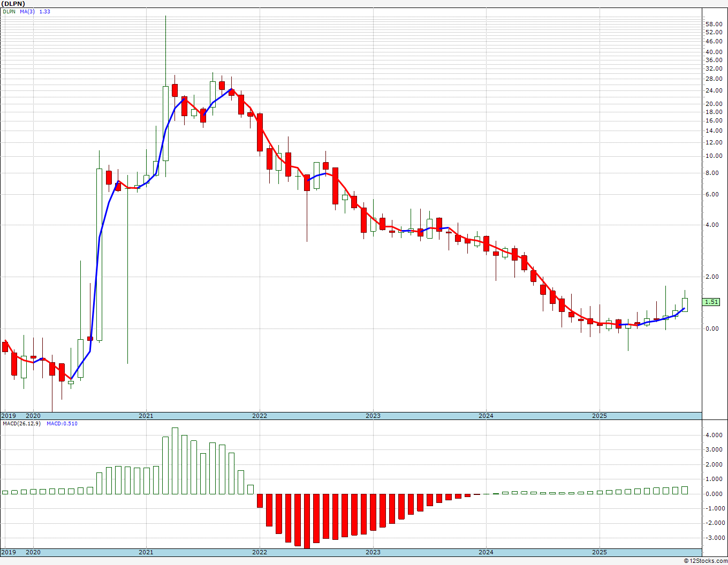
Task: Click 2024 on the price chart time axis
Action: point(486,416)
